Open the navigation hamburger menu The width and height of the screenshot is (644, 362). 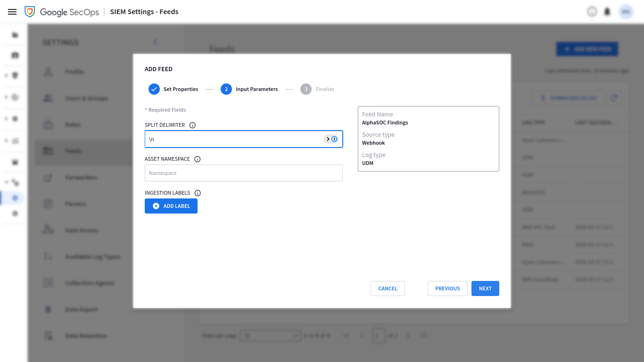(x=12, y=12)
